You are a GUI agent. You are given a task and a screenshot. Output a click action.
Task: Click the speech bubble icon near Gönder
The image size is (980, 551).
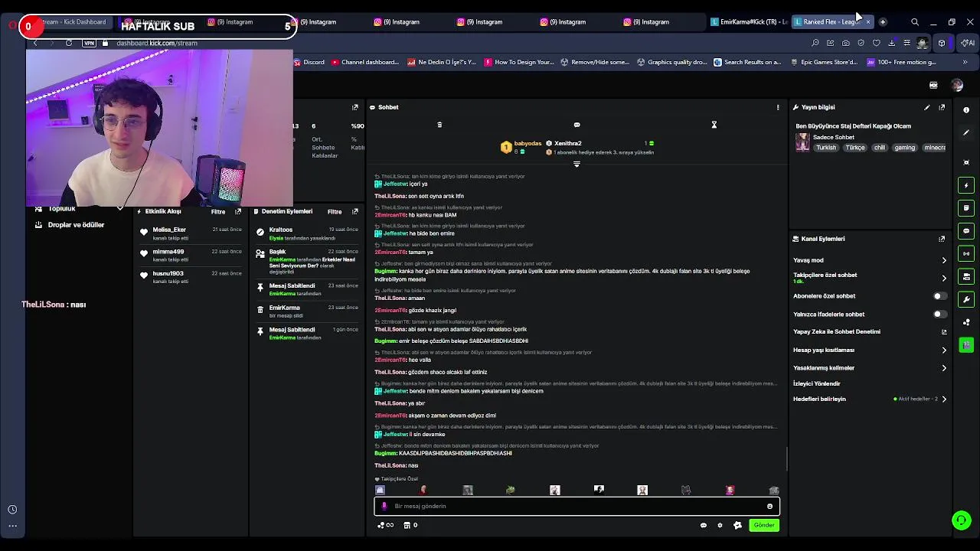tap(704, 525)
